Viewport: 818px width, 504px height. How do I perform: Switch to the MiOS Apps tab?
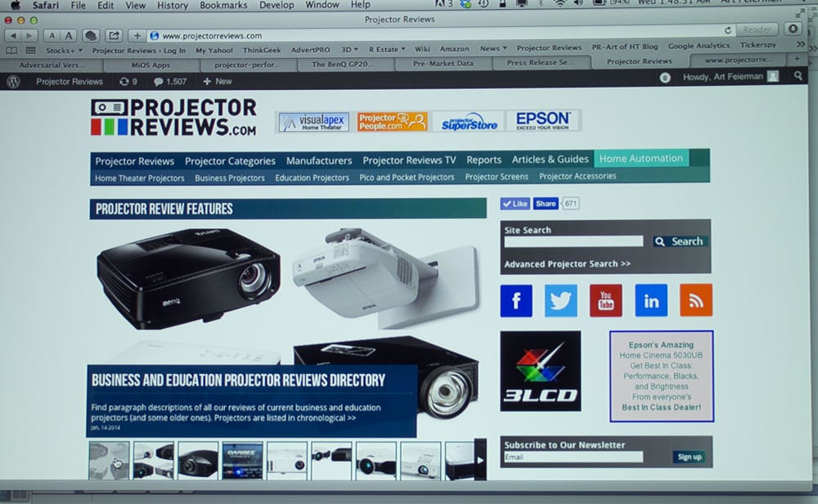(x=151, y=65)
